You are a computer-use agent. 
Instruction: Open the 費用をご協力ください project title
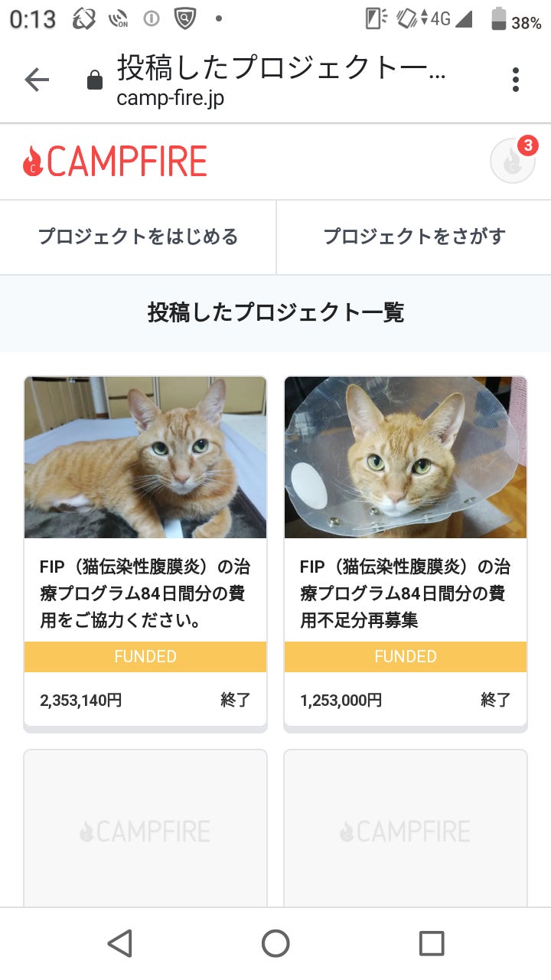(x=145, y=593)
